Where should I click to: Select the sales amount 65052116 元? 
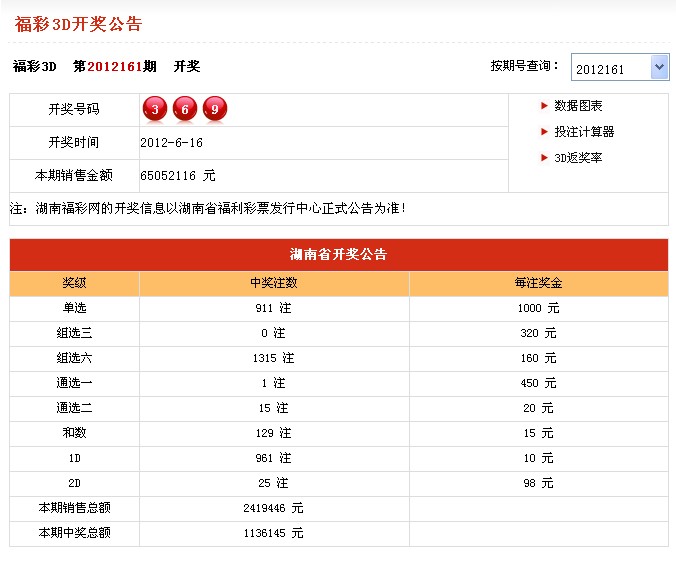pos(178,175)
